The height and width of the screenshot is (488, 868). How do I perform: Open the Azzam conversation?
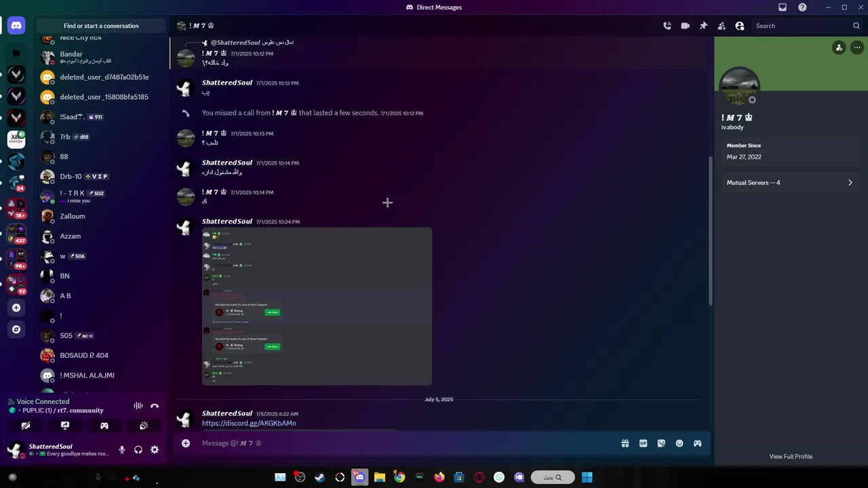pos(101,236)
